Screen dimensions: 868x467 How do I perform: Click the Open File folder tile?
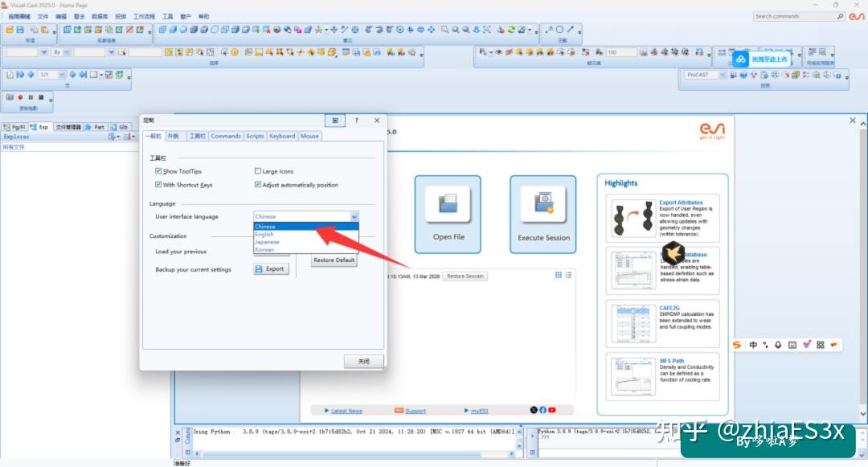point(448,215)
